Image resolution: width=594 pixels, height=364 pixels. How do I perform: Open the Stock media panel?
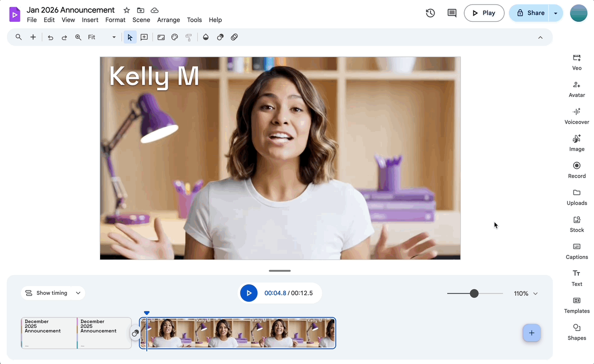[577, 224]
